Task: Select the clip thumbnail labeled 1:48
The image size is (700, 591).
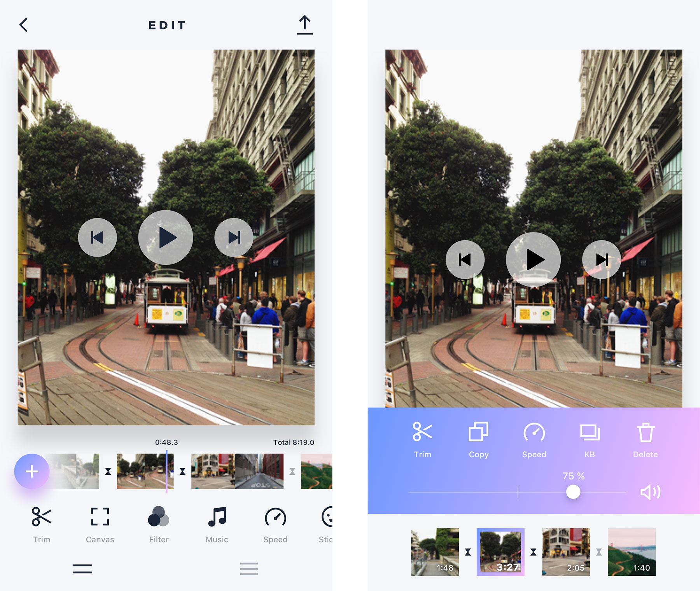Action: [x=435, y=552]
